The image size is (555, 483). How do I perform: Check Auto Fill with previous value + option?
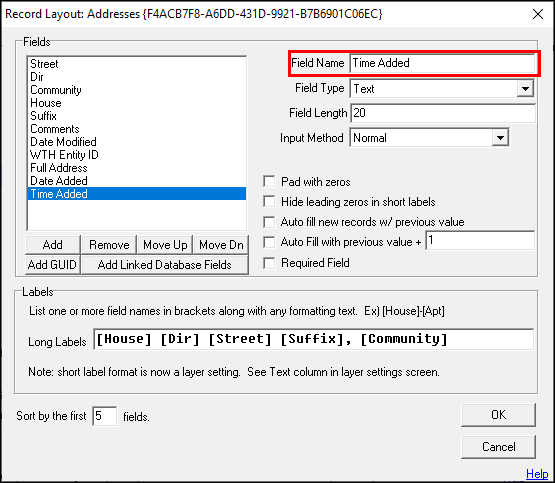(x=269, y=242)
